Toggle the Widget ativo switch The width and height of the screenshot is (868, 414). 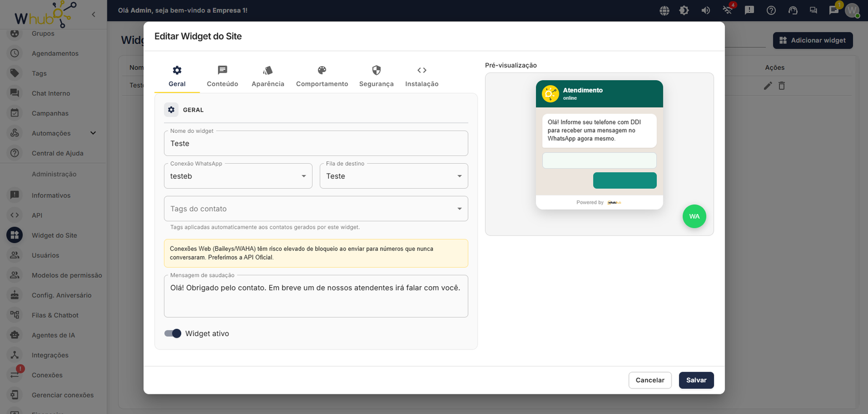tap(173, 333)
